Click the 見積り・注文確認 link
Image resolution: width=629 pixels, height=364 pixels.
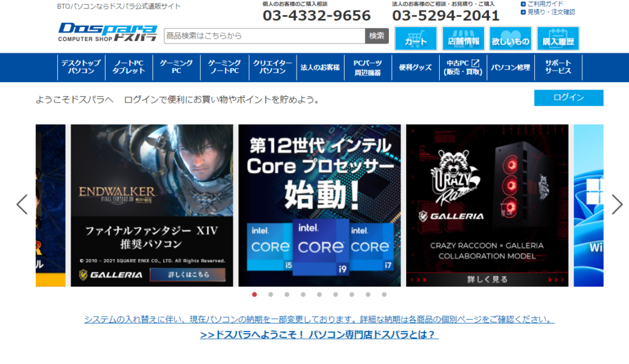click(551, 12)
